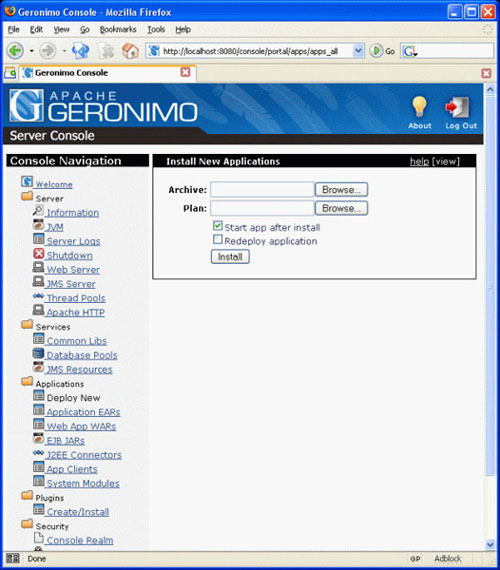This screenshot has height=570, width=500.
Task: Click the Database Pools icon
Action: click(x=38, y=353)
